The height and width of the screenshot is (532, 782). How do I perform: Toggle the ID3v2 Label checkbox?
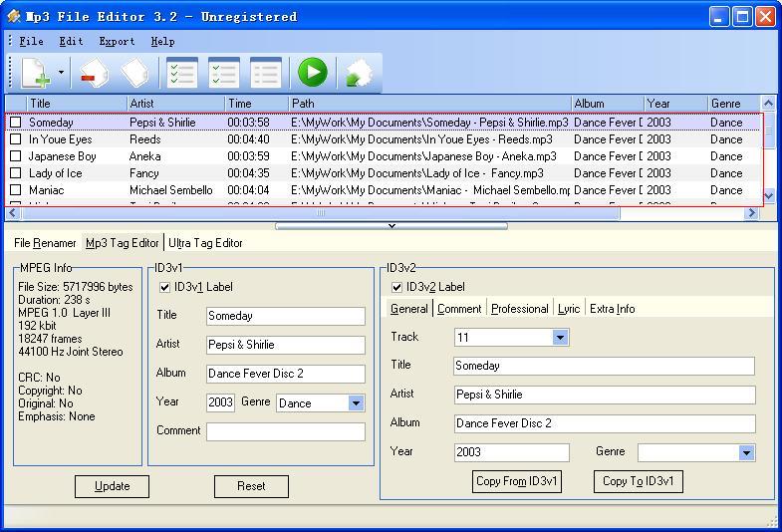(397, 287)
